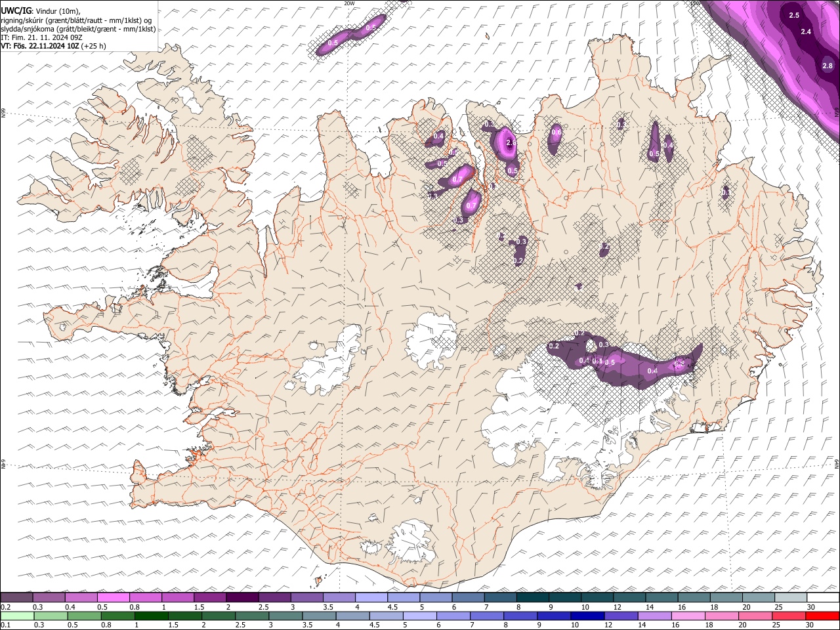The image size is (840, 630).
Task: Pick the lavender swatch labelled 4, upper legend
Action: (371, 598)
